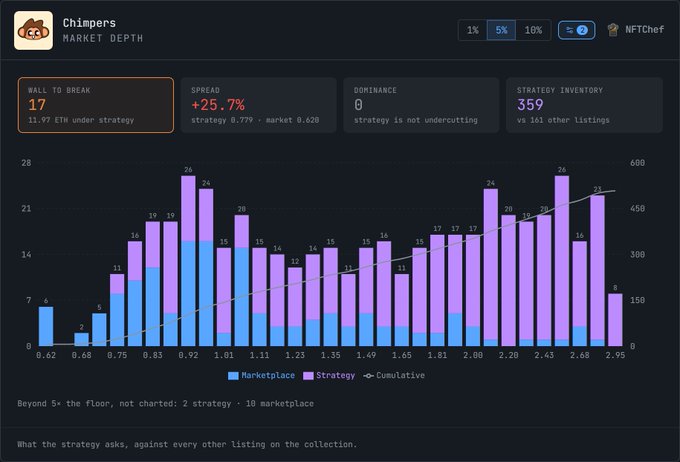Click the 2.95 bar labeled 8
The height and width of the screenshot is (462, 680).
pos(615,320)
